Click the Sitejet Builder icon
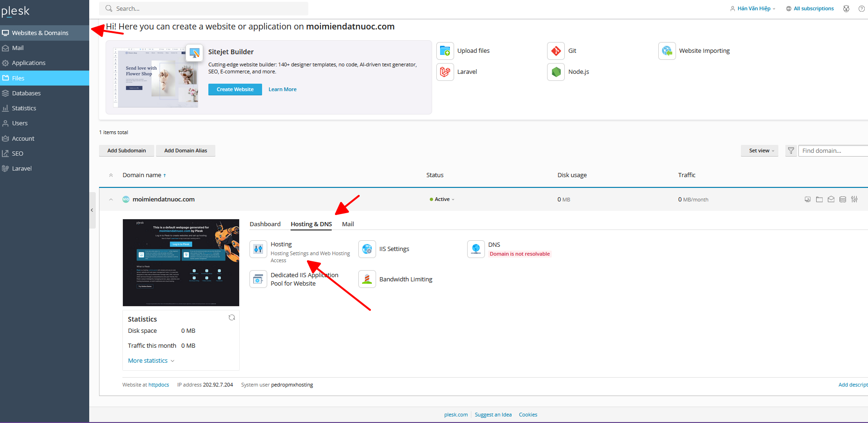868x423 pixels. [194, 52]
